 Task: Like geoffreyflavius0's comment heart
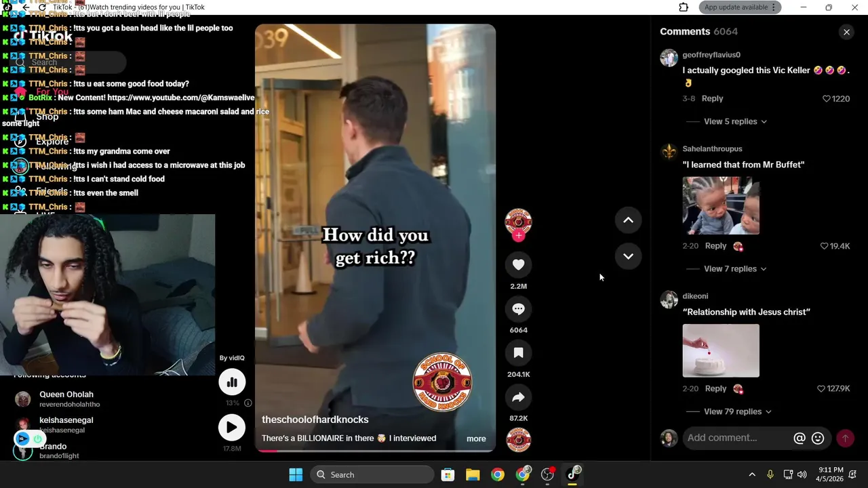[x=826, y=99]
